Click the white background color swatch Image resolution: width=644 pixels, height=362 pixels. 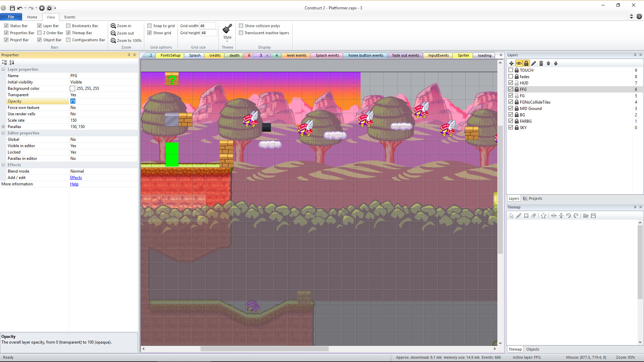72,88
